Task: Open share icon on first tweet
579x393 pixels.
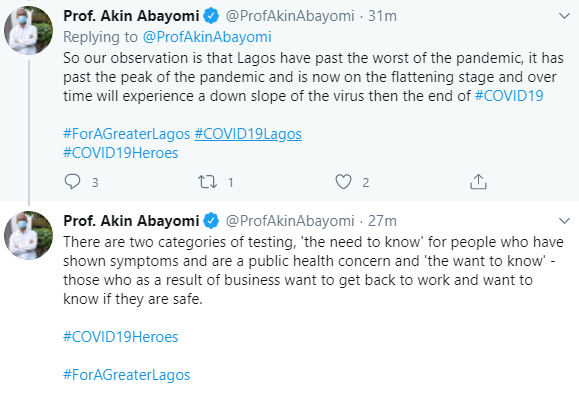Action: [x=478, y=182]
